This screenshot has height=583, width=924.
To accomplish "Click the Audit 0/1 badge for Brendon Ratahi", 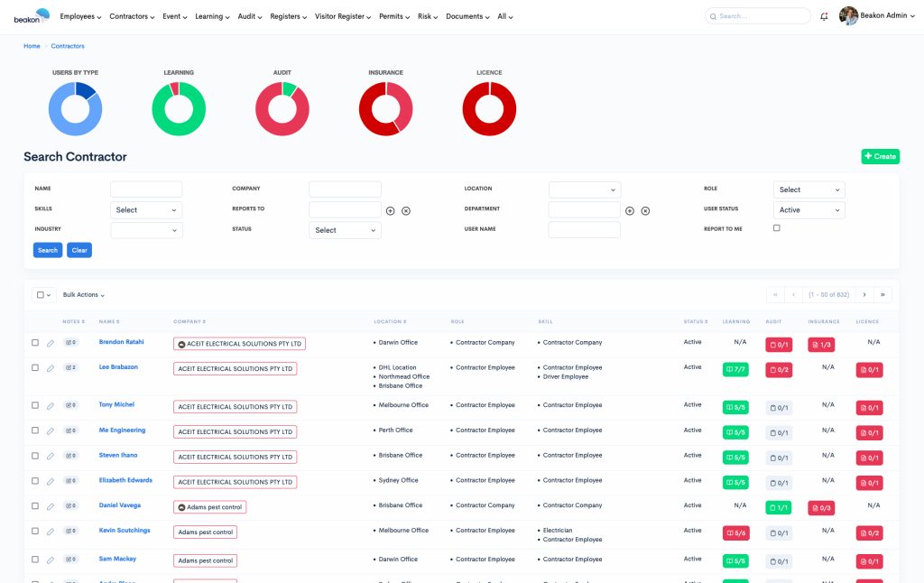I will pyautogui.click(x=778, y=344).
